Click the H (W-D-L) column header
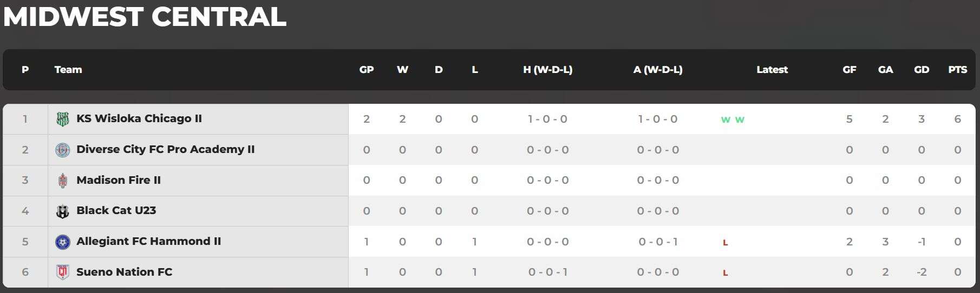This screenshot has height=293, width=980. [x=548, y=69]
